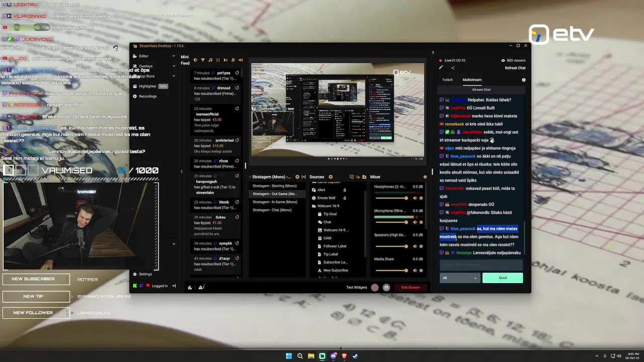
Task: Add a new source with the plus icon
Action: tap(331, 177)
